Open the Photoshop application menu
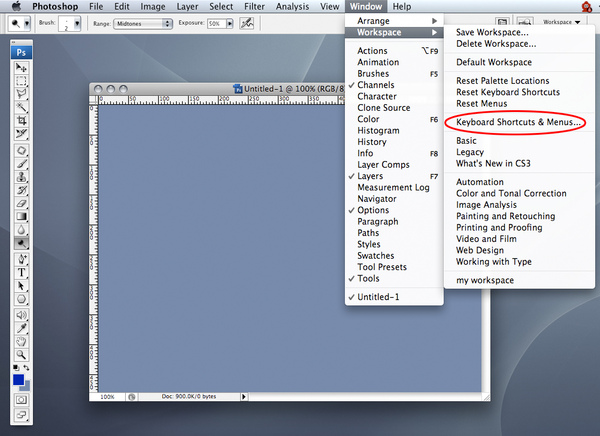Image resolution: width=600 pixels, height=436 pixels. [x=55, y=7]
